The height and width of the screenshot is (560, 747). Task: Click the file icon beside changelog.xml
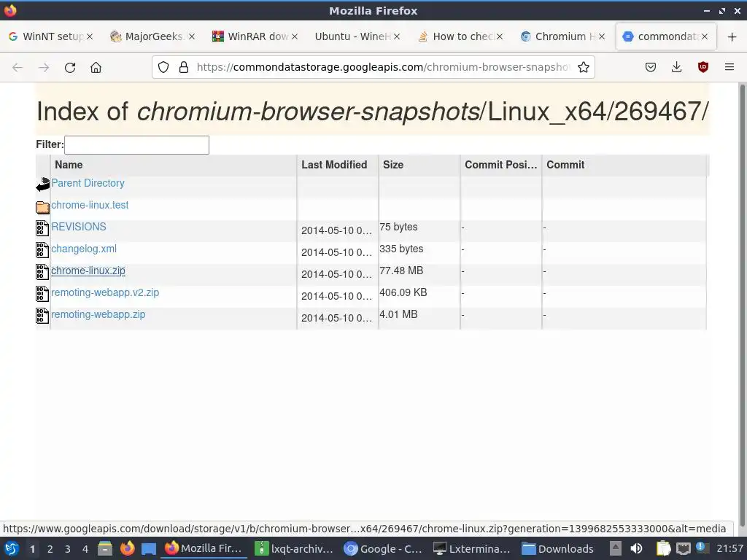click(42, 250)
